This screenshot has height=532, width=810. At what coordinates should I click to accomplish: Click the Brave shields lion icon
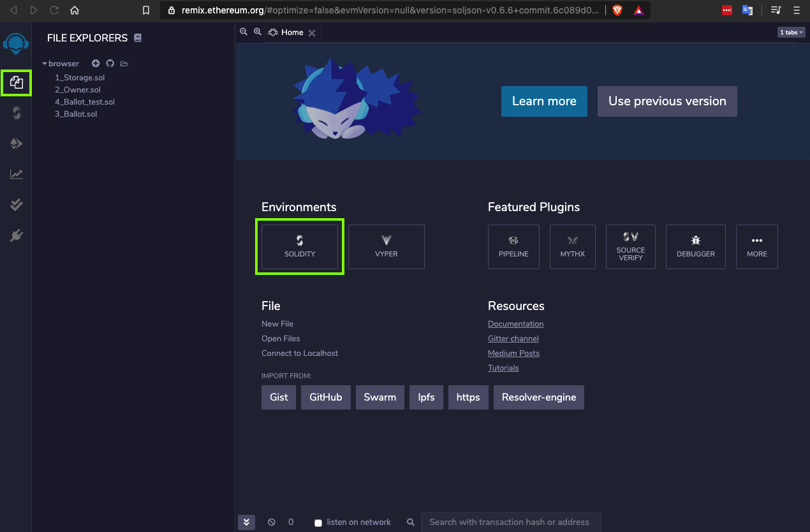[x=617, y=10]
